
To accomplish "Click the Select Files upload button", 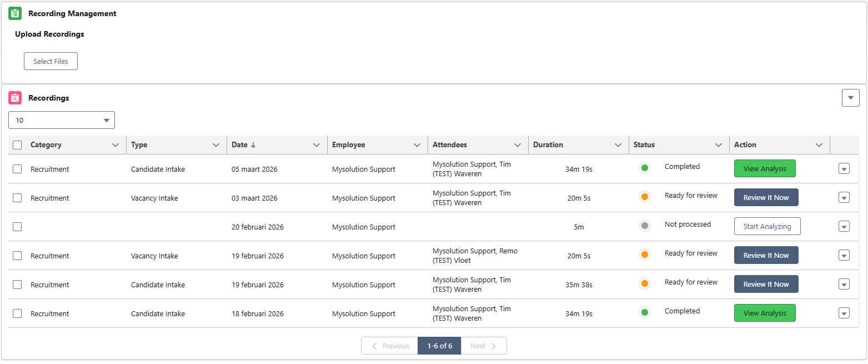I will [x=51, y=61].
